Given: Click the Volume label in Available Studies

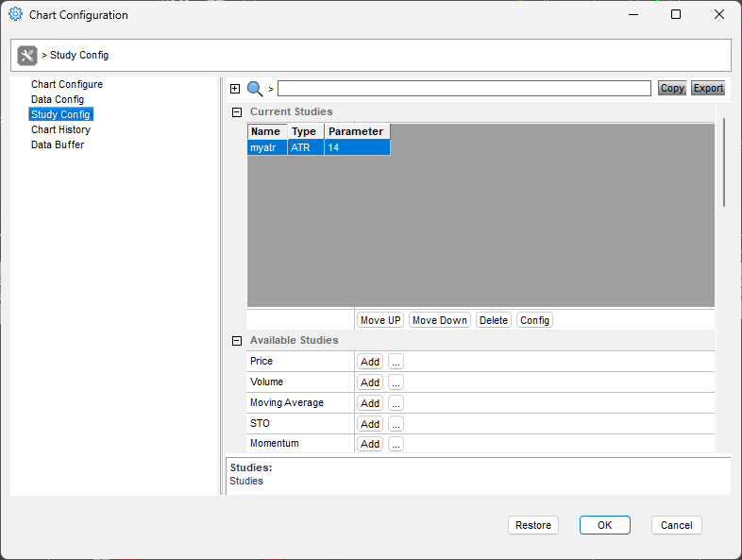Looking at the screenshot, I should [266, 382].
